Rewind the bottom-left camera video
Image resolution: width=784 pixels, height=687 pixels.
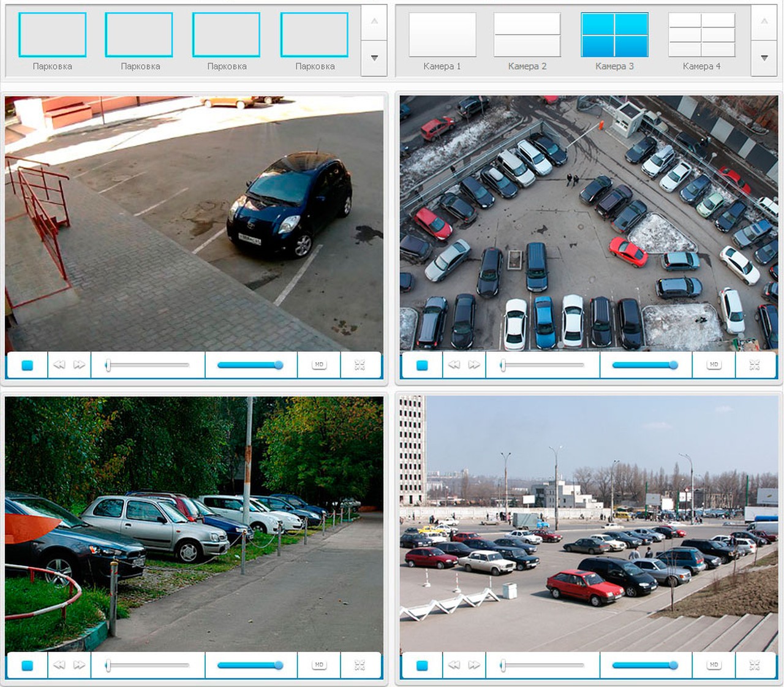click(59, 665)
